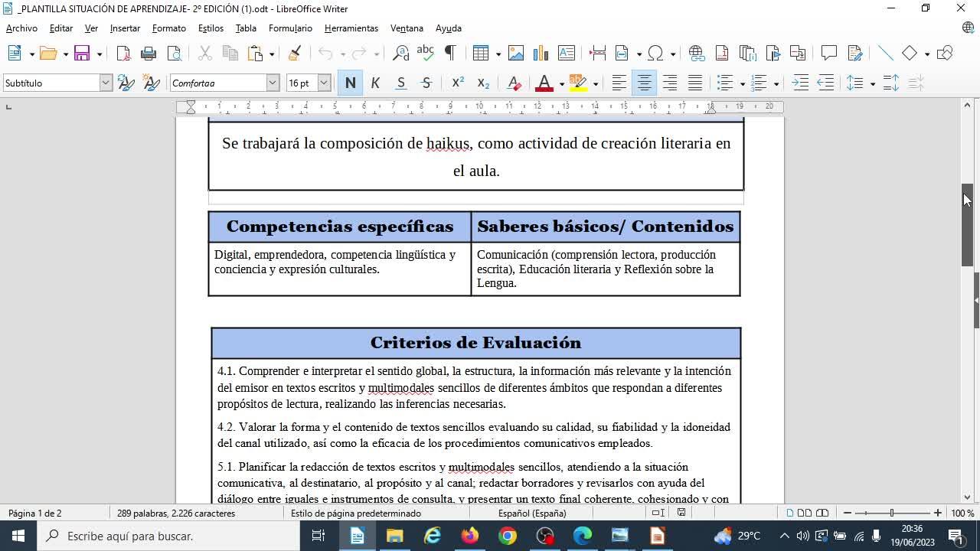Click the 100% zoom level

coord(962,513)
